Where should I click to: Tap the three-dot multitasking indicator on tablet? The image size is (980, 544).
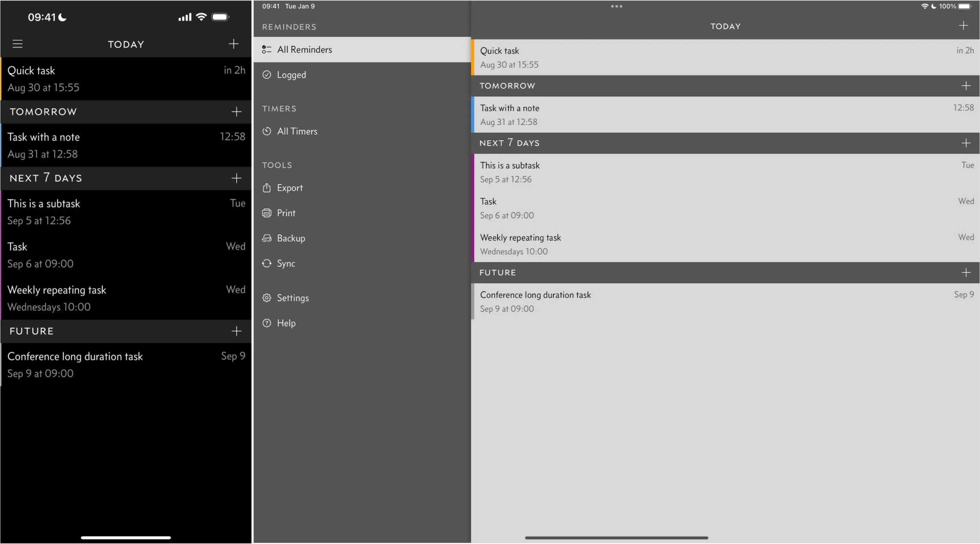tap(616, 6)
